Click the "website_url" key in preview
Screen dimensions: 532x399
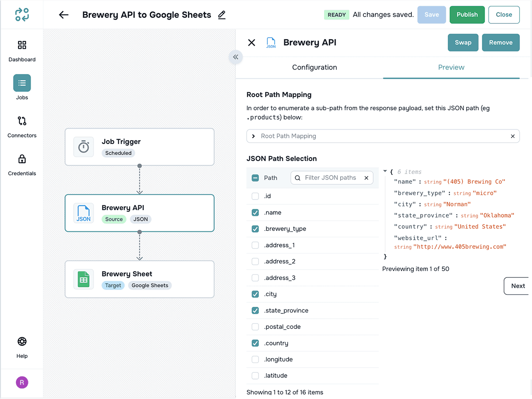point(418,238)
